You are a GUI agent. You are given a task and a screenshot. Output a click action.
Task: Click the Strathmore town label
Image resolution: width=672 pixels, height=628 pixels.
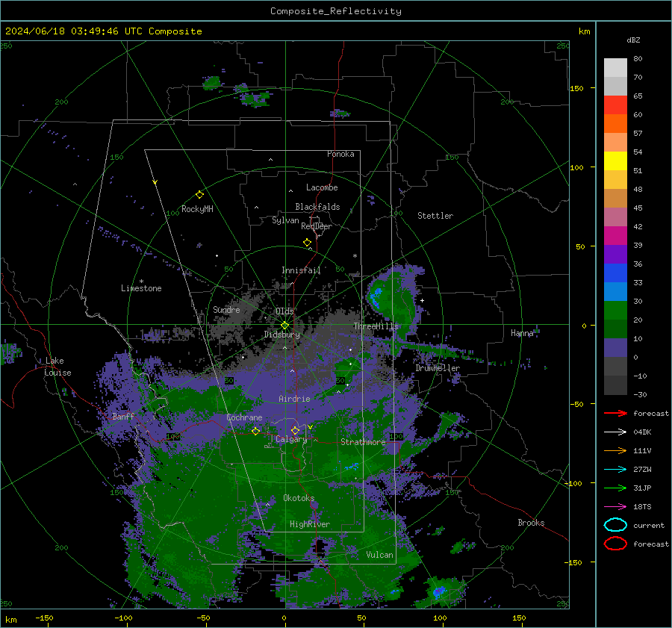pyautogui.click(x=363, y=442)
